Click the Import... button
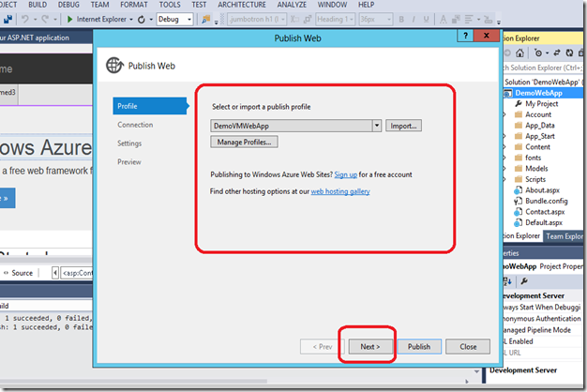The image size is (587, 392). point(403,126)
